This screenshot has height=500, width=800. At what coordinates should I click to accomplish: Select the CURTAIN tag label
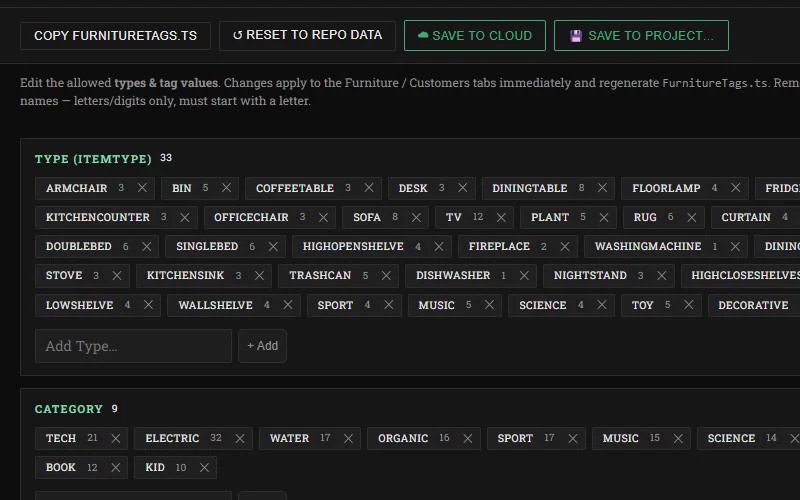click(746, 217)
